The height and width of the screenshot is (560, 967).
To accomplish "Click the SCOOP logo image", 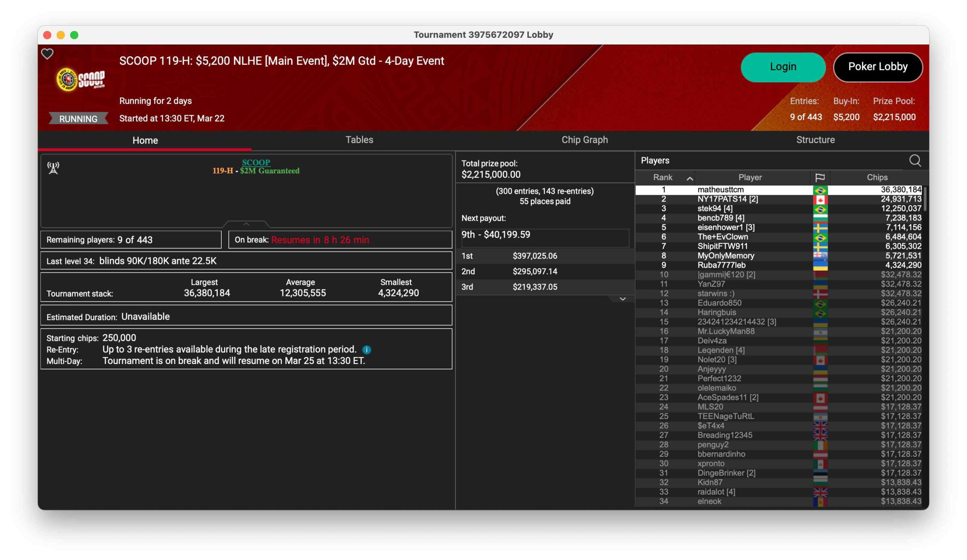I will point(80,80).
